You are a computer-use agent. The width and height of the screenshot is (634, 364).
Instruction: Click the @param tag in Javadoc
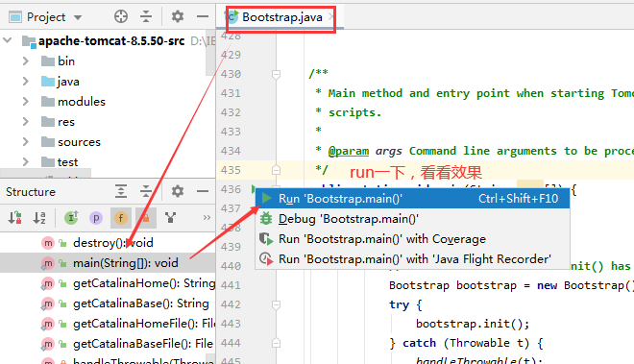click(x=348, y=151)
